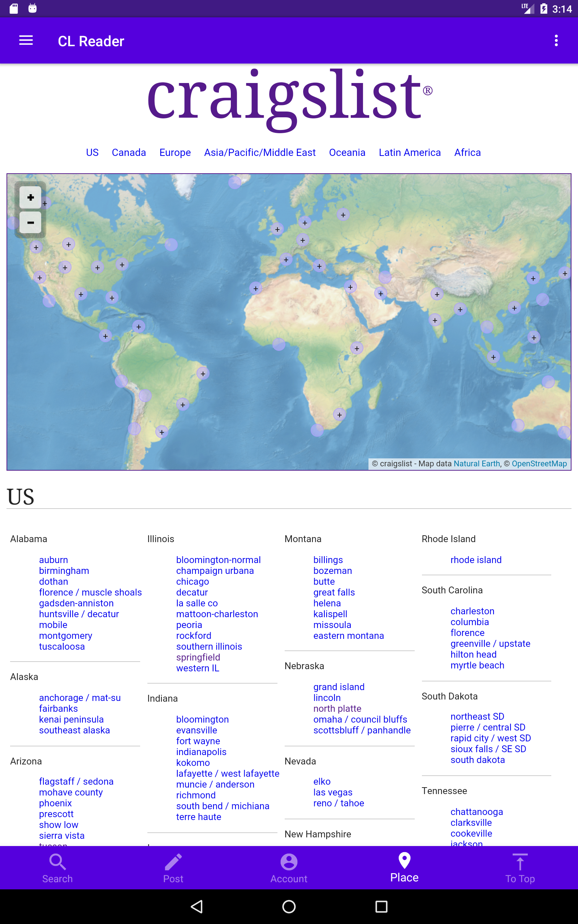Expand the map cluster in northeast Brazil

(203, 374)
